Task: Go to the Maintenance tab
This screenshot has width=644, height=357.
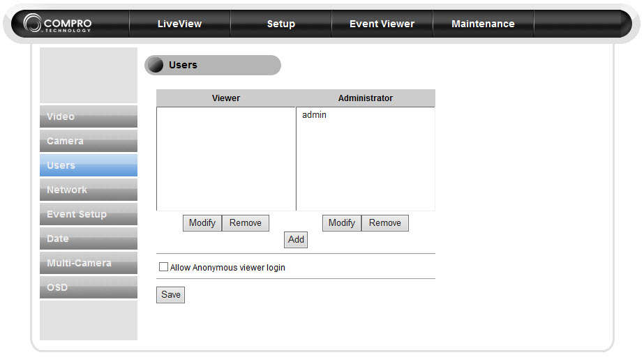Action: 483,24
